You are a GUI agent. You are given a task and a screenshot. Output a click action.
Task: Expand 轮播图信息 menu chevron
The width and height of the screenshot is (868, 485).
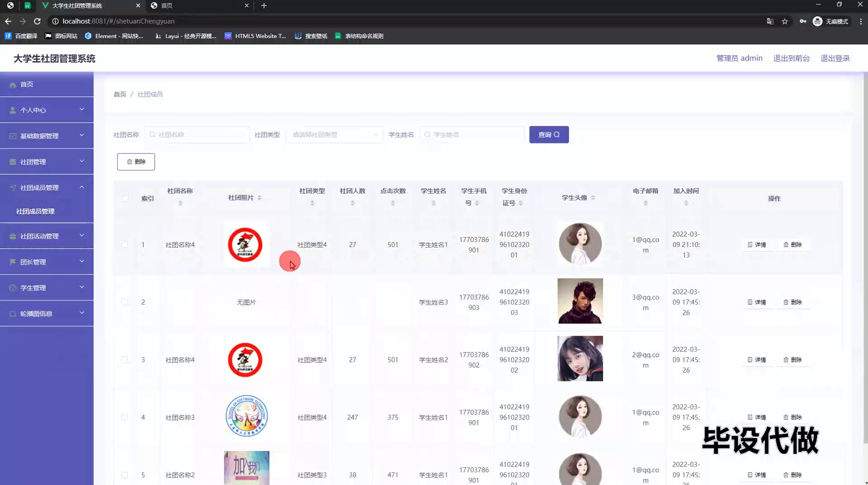click(x=82, y=313)
